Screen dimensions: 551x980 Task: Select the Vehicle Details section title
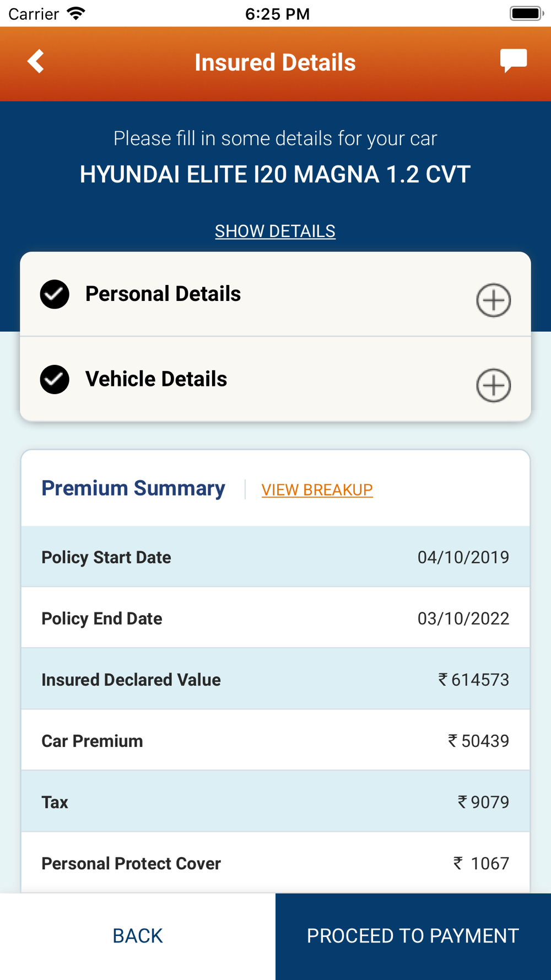tap(156, 379)
